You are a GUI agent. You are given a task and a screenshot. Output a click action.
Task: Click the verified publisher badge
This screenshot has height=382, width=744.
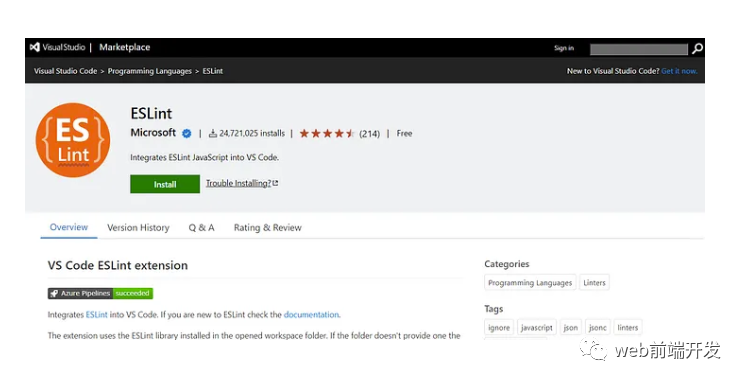(x=187, y=134)
